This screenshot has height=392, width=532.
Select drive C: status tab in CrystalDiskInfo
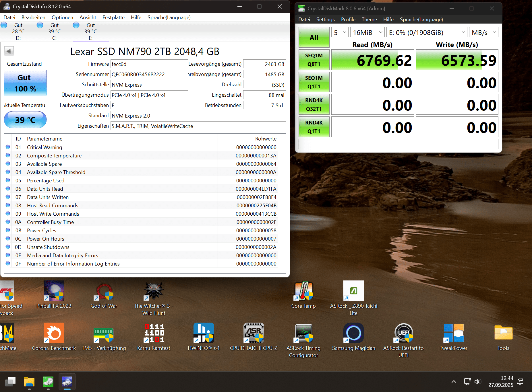pos(54,32)
